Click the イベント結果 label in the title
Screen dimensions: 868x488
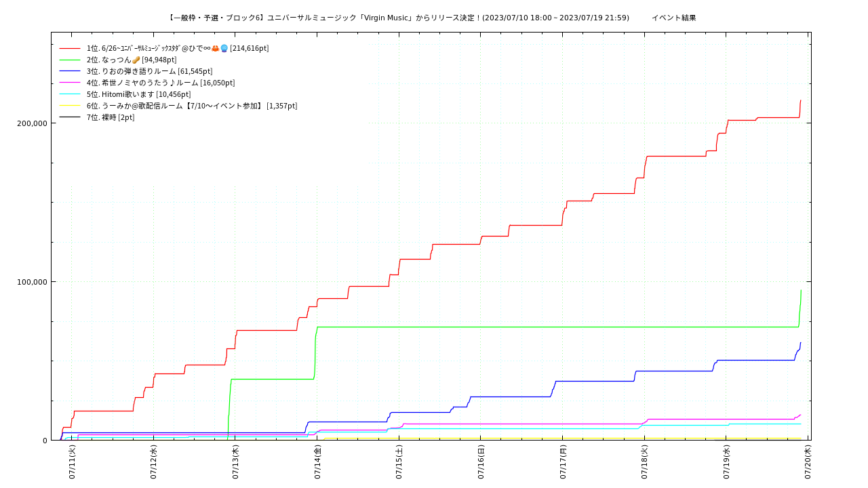pyautogui.click(x=674, y=18)
